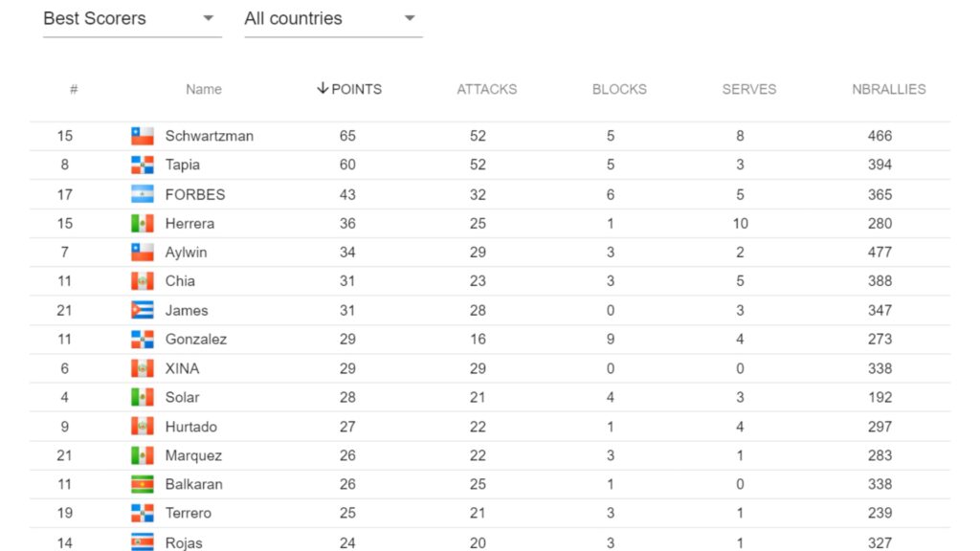
Task: Click Suriname flag icon beside Balkaran
Action: click(143, 484)
